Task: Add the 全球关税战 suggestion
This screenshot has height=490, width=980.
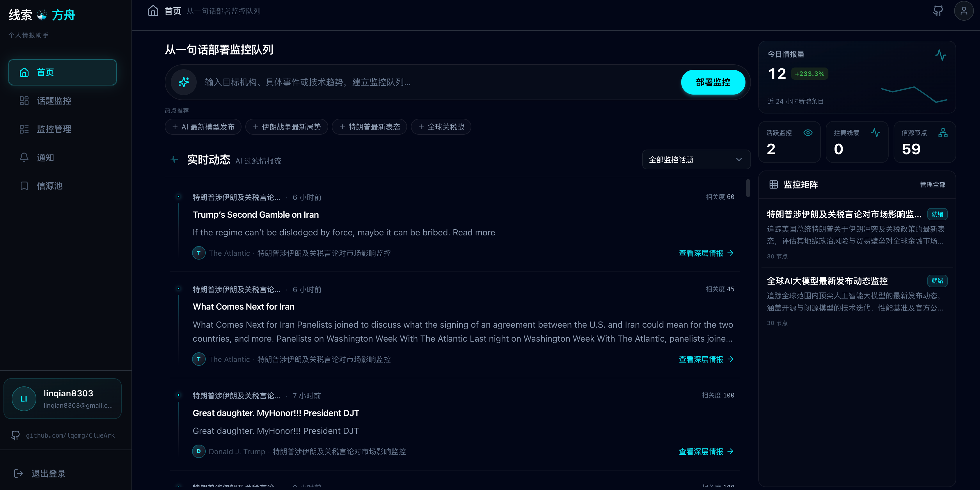Action: click(x=441, y=127)
